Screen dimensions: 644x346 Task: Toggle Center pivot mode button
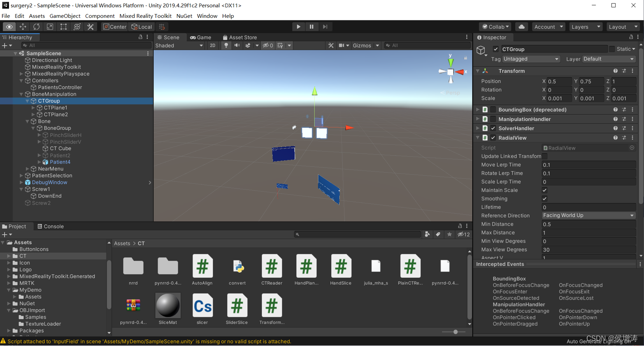click(x=115, y=27)
